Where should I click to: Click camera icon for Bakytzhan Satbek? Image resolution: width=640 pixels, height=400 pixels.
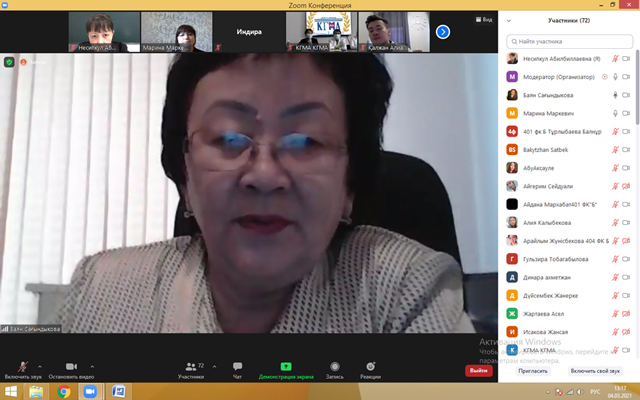[626, 150]
